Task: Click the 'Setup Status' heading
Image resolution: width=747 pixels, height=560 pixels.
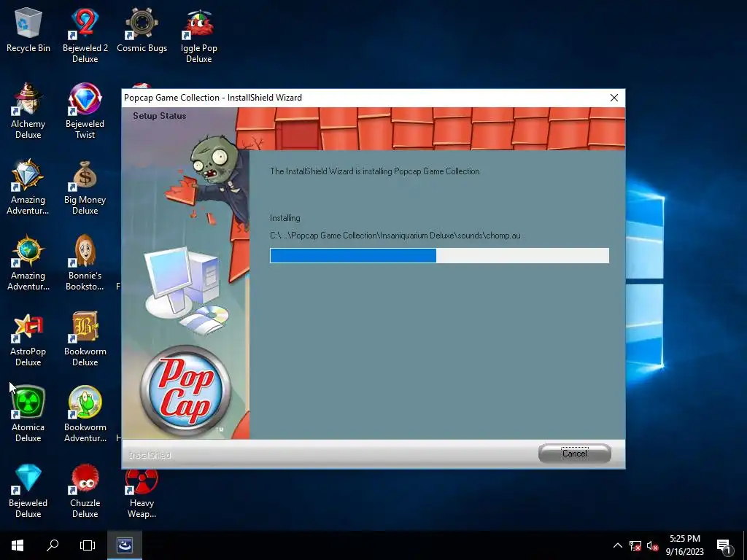Action: [x=159, y=116]
